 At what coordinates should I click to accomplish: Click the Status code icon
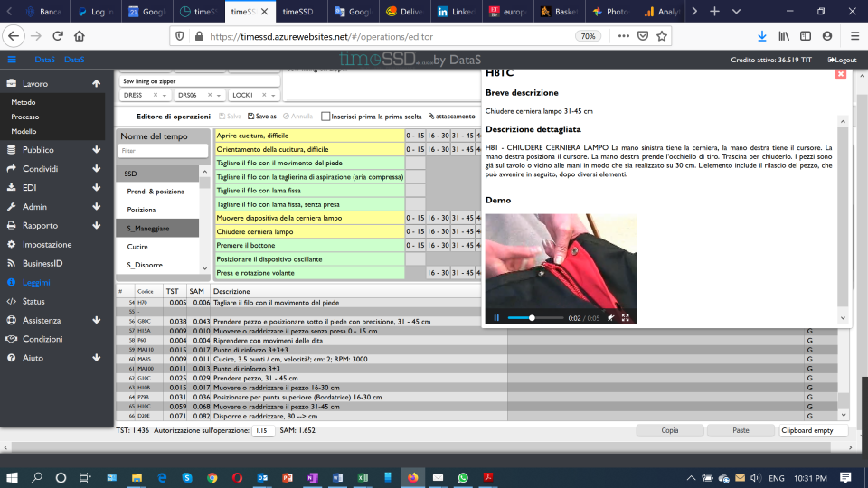tap(11, 302)
